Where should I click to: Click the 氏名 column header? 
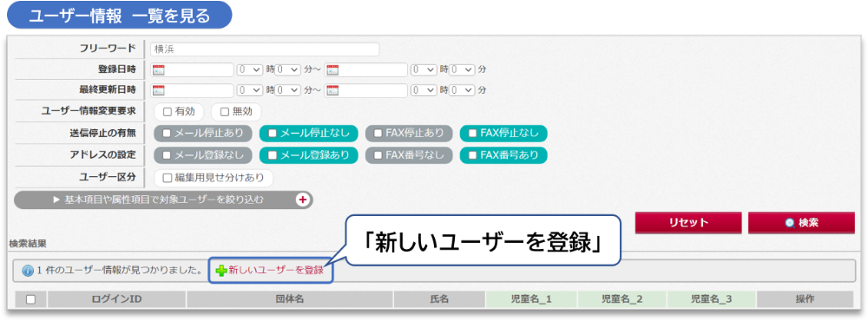point(439,299)
